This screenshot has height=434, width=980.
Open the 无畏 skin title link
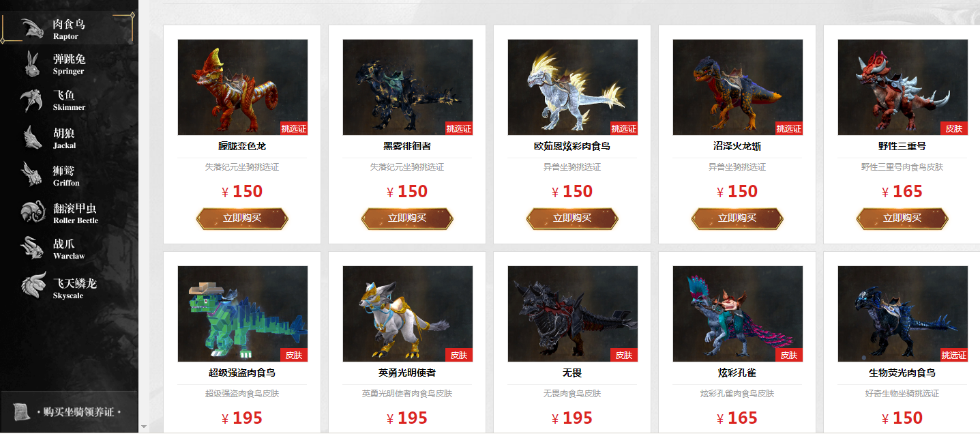click(x=572, y=373)
